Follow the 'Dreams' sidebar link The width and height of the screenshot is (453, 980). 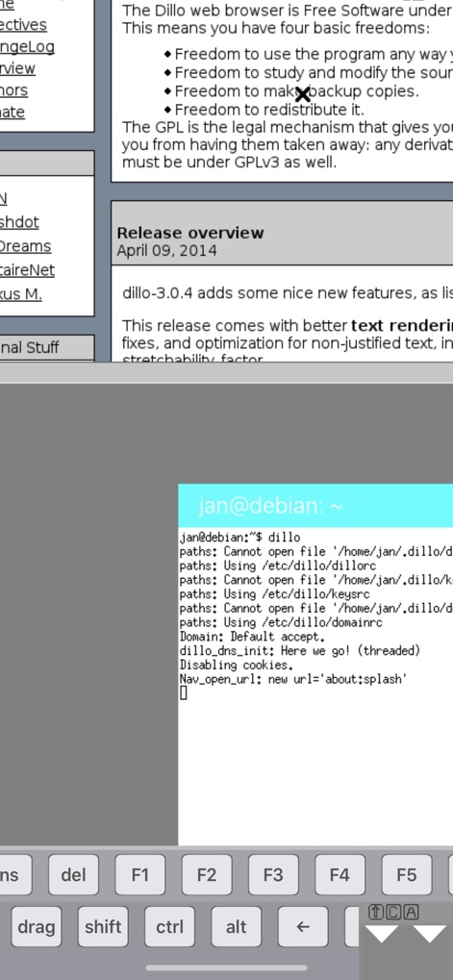pyautogui.click(x=25, y=245)
